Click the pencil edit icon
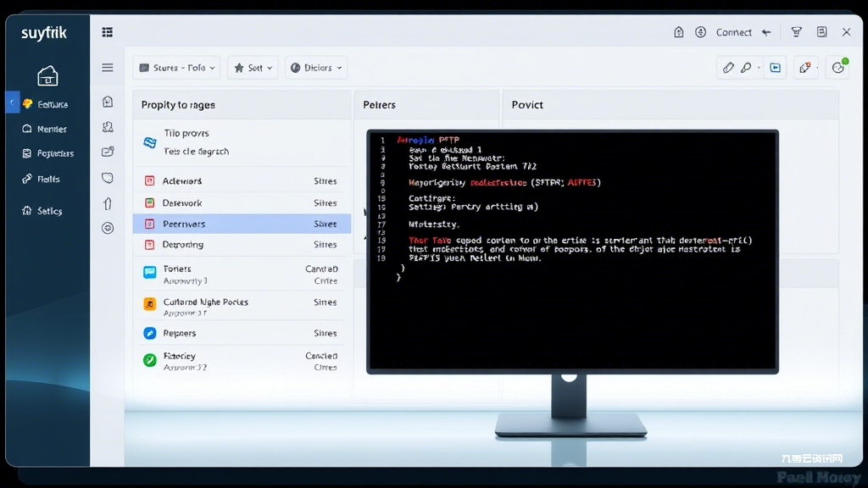The image size is (868, 488). coord(728,68)
